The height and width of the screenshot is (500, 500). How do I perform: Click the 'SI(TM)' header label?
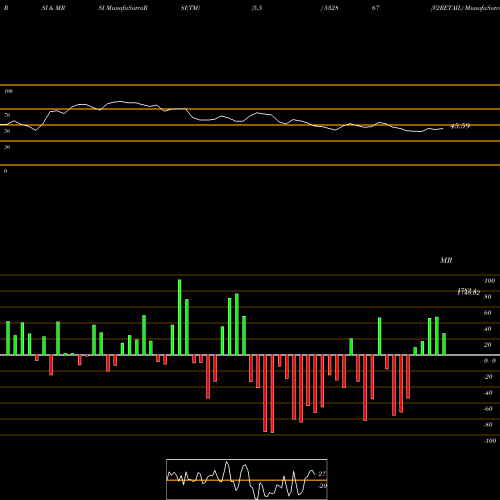point(190,8)
